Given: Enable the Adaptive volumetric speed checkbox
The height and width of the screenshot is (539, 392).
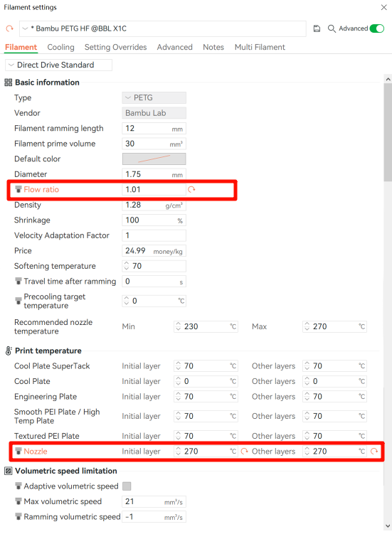Looking at the screenshot, I should [x=127, y=486].
